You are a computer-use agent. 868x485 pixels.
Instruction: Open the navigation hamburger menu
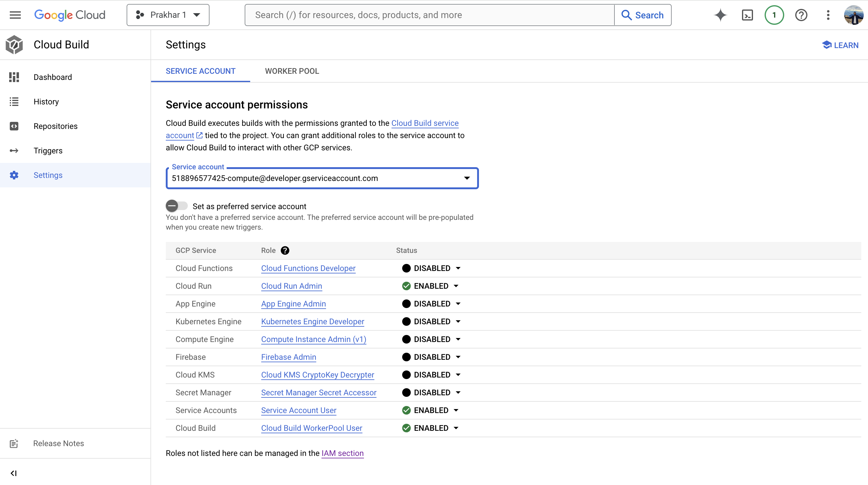click(15, 15)
